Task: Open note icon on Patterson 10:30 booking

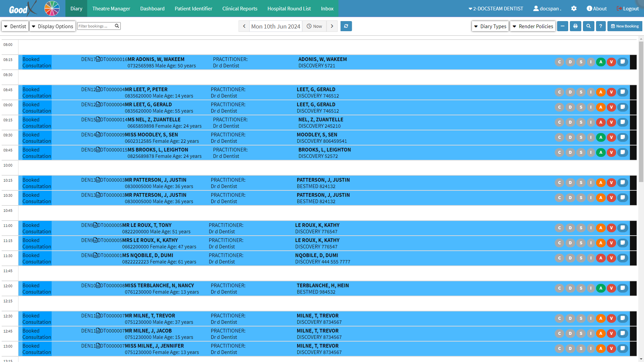Action: tap(623, 198)
